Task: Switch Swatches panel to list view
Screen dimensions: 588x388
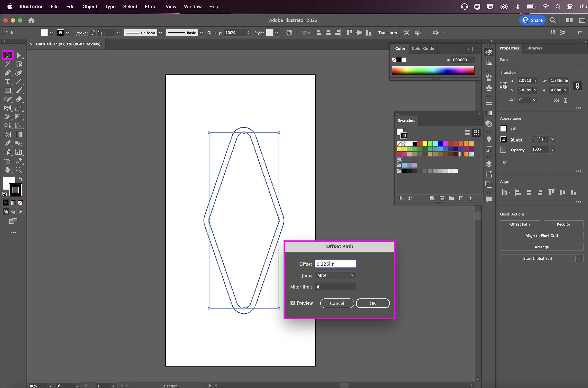Action: pos(467,133)
